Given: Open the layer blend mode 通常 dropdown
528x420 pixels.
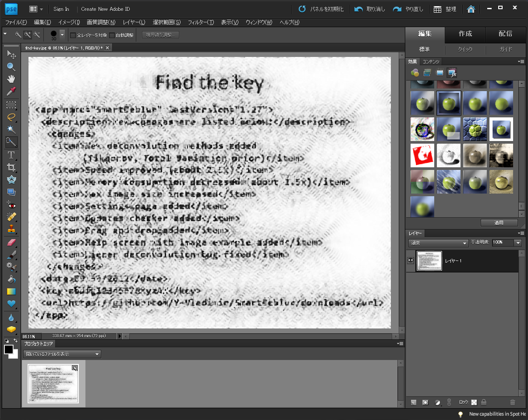Looking at the screenshot, I should pyautogui.click(x=439, y=243).
